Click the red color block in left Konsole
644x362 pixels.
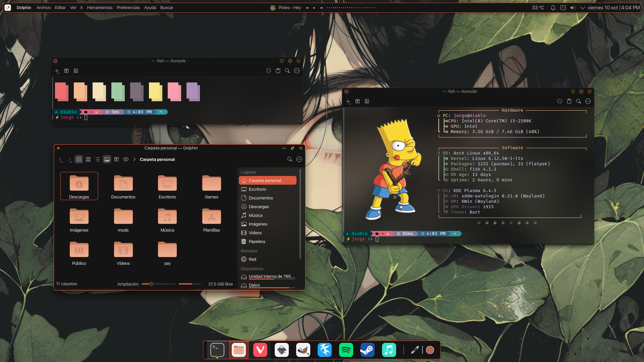62,92
